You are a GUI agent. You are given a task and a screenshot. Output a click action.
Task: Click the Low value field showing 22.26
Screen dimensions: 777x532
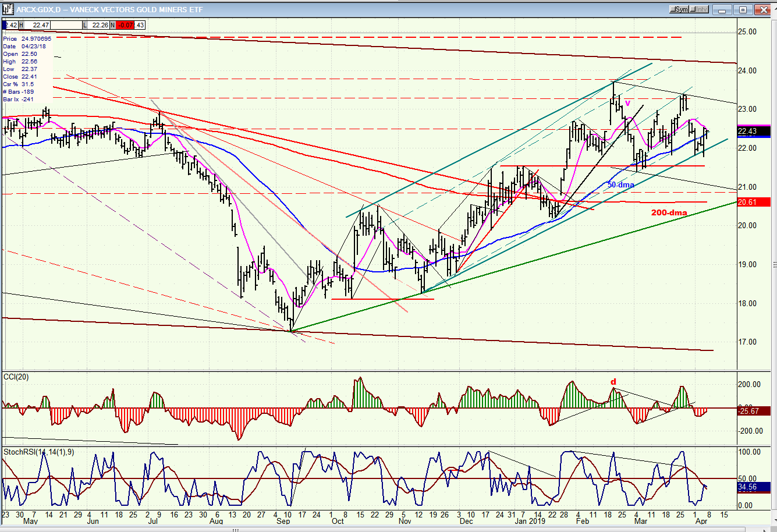[x=100, y=25]
